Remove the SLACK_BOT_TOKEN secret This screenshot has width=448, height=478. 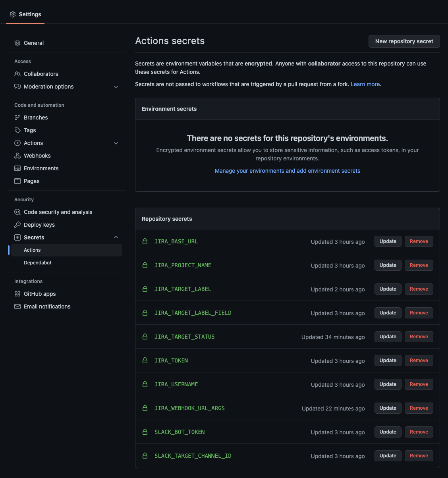[419, 432]
